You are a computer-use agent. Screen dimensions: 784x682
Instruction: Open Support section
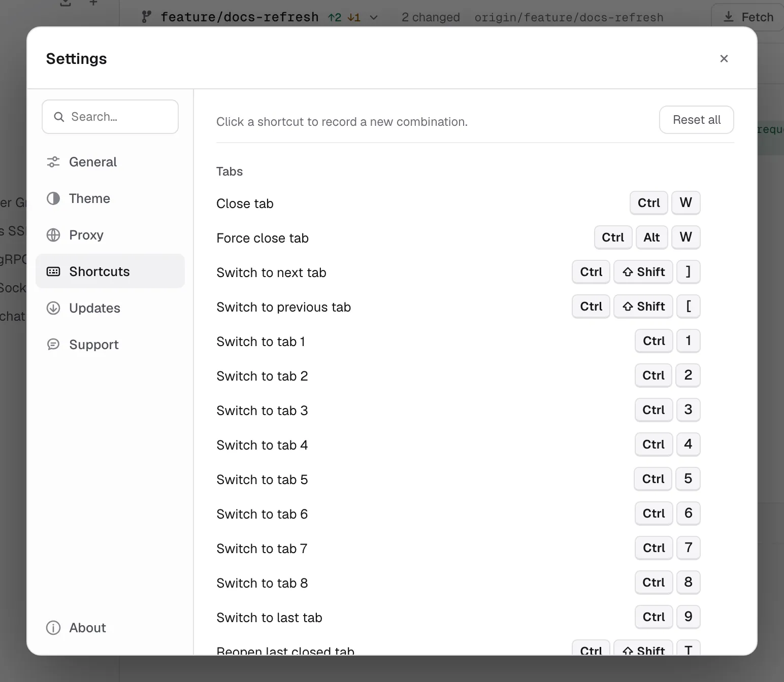[x=110, y=345]
